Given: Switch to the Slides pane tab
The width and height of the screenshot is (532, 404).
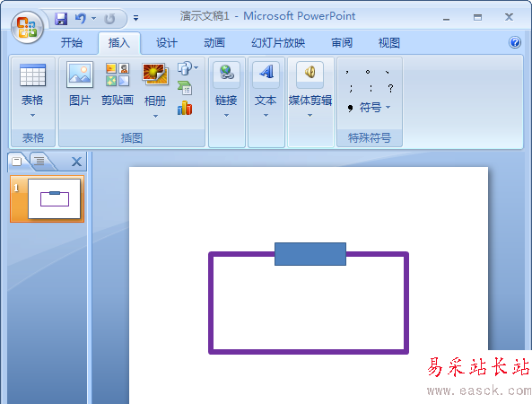Looking at the screenshot, I should 17,161.
